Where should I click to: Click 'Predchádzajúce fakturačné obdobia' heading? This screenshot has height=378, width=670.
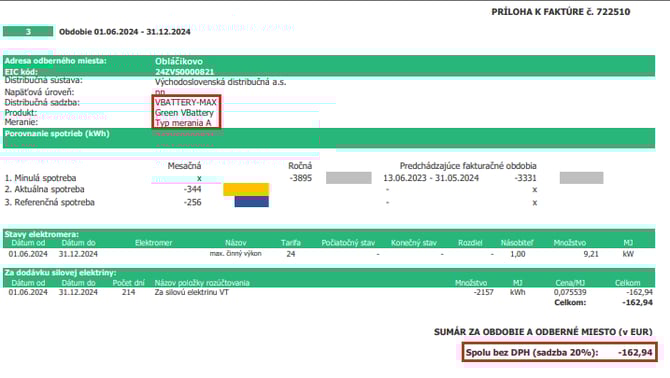coord(468,166)
